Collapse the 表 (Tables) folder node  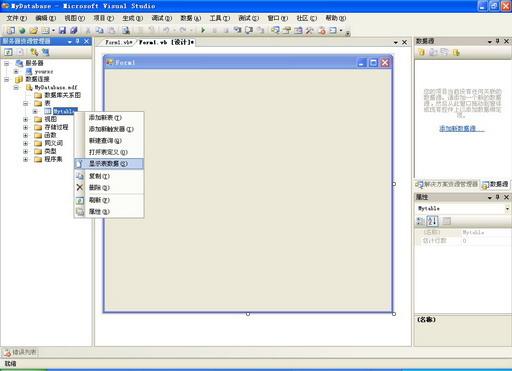pyautogui.click(x=26, y=103)
